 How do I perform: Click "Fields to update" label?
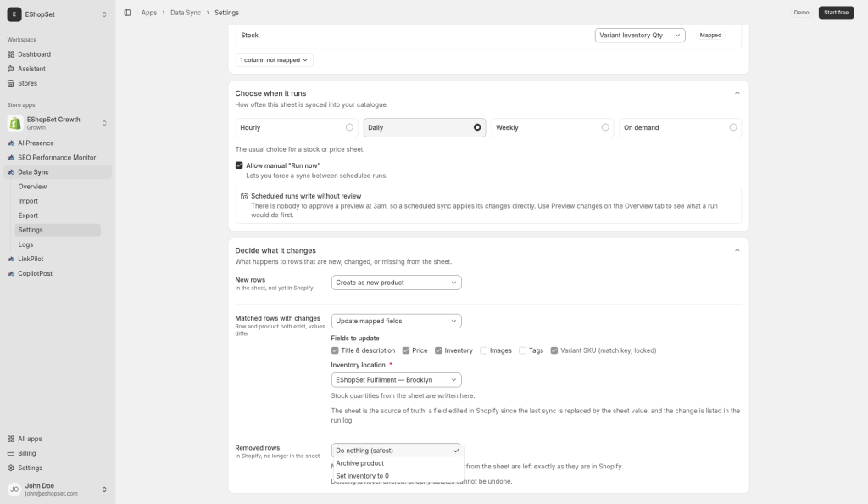pyautogui.click(x=355, y=339)
